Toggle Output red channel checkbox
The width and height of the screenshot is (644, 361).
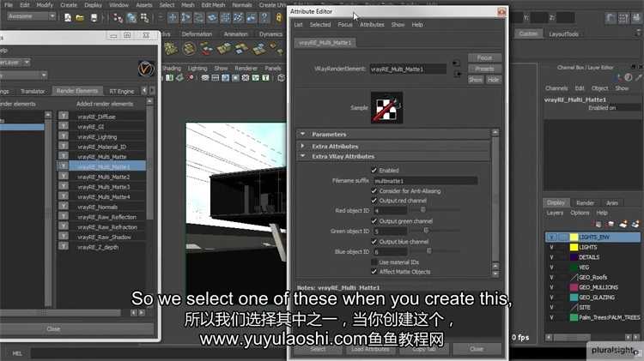[x=374, y=201]
